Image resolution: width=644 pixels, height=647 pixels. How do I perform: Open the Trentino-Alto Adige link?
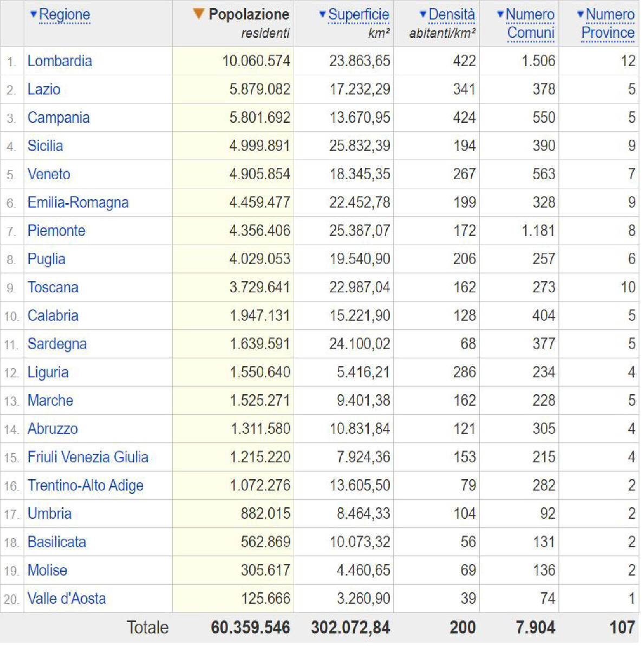tap(86, 485)
